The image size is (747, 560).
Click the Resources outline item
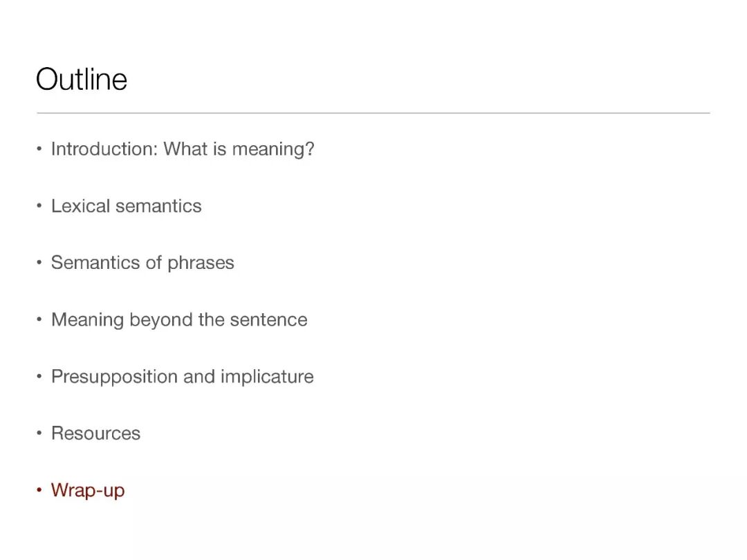[x=95, y=433]
